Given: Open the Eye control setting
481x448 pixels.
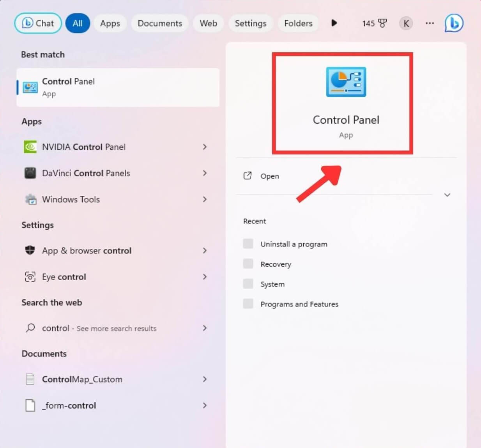Looking at the screenshot, I should [x=118, y=277].
